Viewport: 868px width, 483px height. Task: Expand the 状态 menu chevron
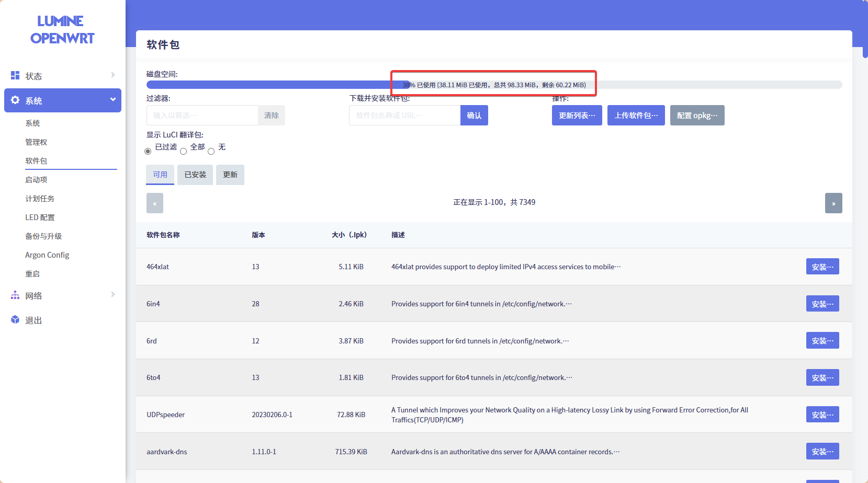tap(113, 75)
